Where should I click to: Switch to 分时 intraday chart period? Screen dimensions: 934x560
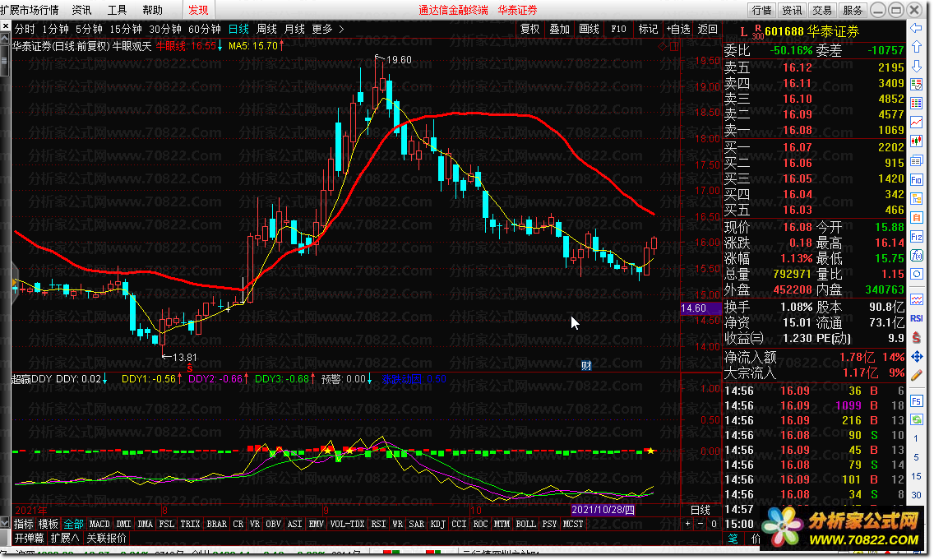pos(25,29)
